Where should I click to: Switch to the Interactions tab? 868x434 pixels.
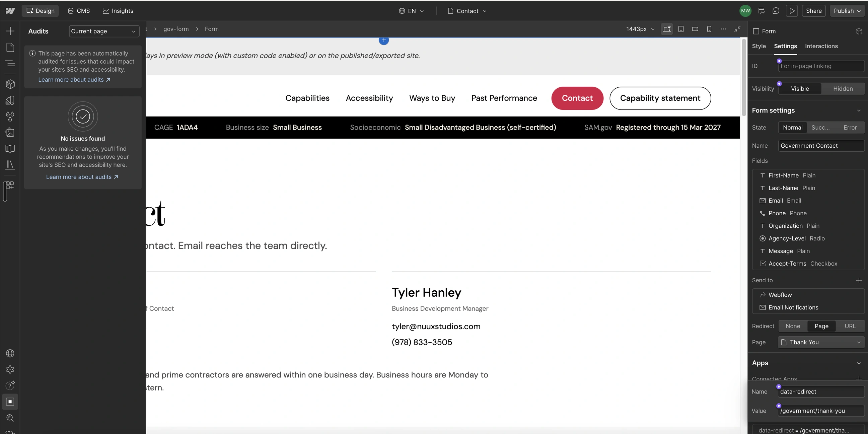(821, 46)
